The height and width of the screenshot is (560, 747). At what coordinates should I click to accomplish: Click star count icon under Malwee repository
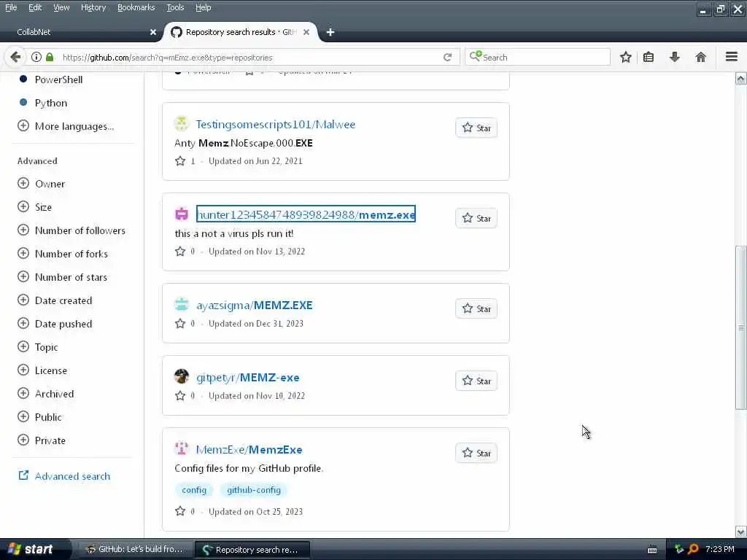pos(180,161)
